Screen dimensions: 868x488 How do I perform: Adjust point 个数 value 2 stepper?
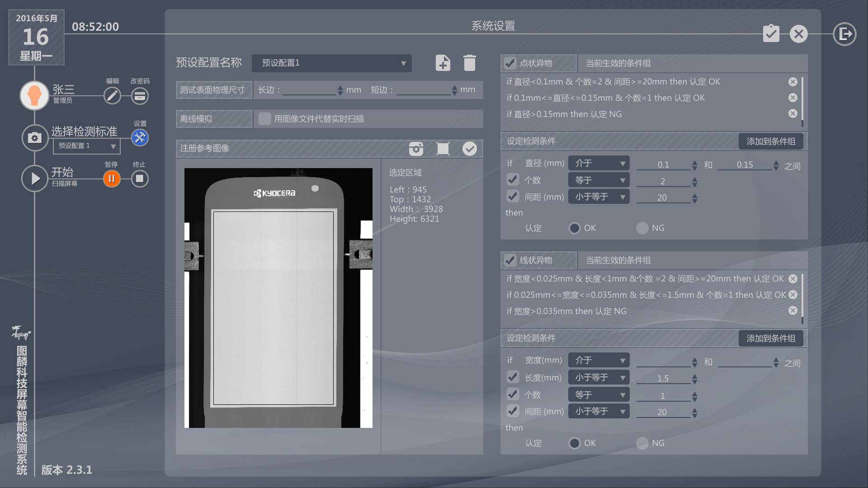click(x=694, y=182)
